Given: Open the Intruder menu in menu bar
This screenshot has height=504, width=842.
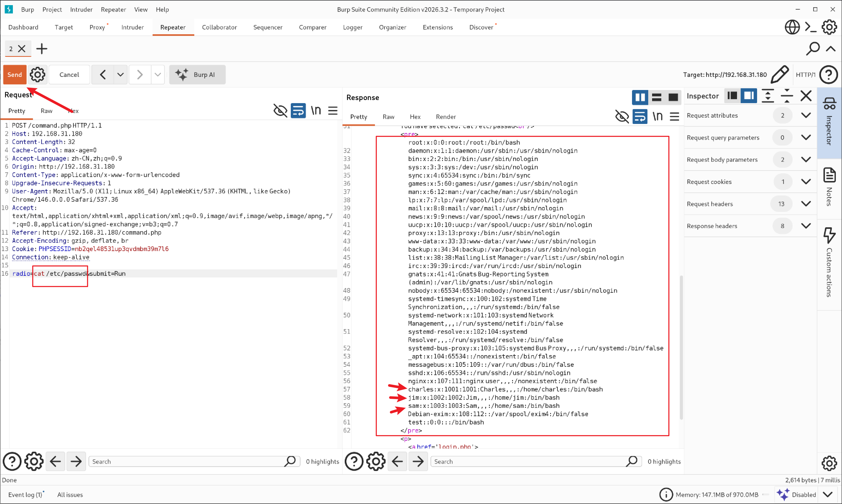Looking at the screenshot, I should (x=81, y=10).
